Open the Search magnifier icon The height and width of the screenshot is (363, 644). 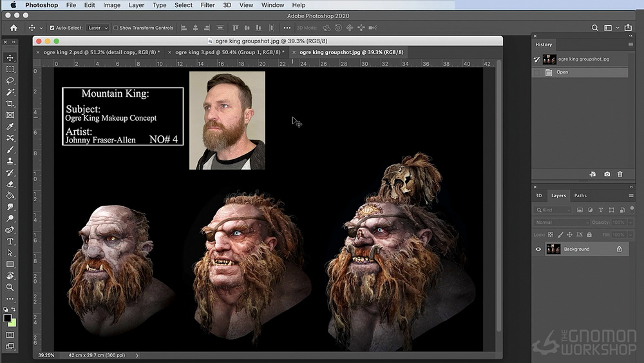click(x=594, y=28)
